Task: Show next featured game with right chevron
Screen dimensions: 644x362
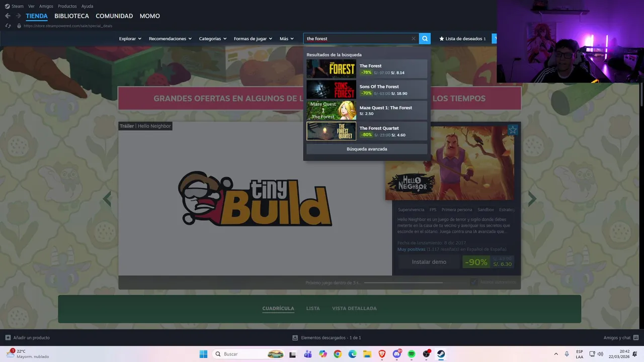Action: click(532, 199)
